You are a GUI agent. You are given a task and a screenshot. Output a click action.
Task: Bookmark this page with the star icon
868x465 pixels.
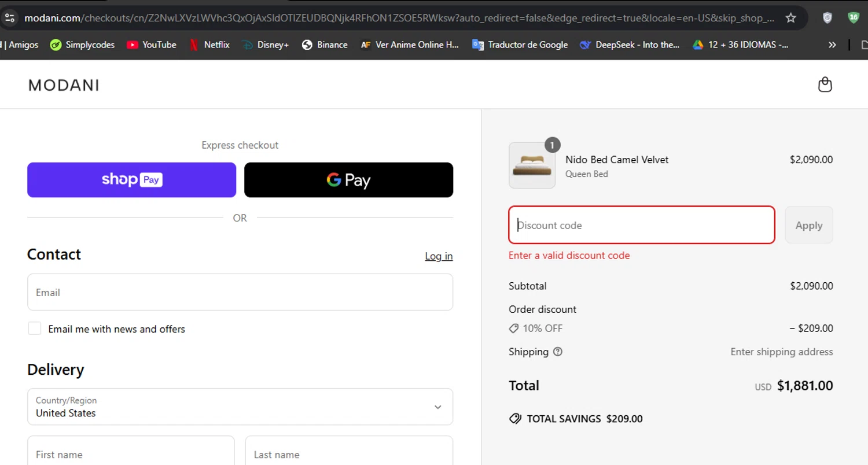point(790,18)
